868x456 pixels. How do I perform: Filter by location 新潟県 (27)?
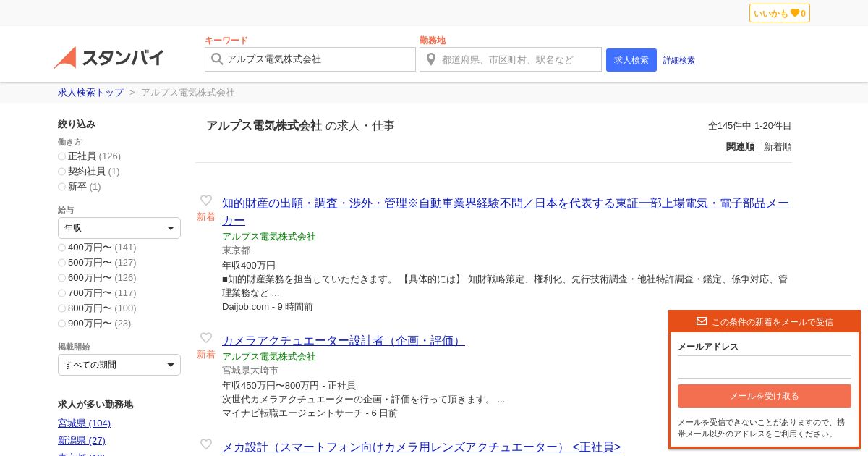click(x=82, y=441)
